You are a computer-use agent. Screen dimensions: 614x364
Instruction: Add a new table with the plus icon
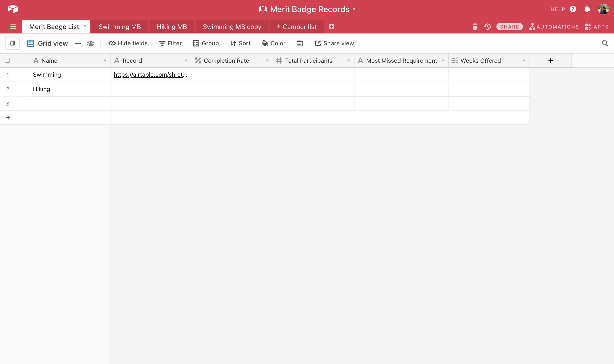(x=331, y=27)
